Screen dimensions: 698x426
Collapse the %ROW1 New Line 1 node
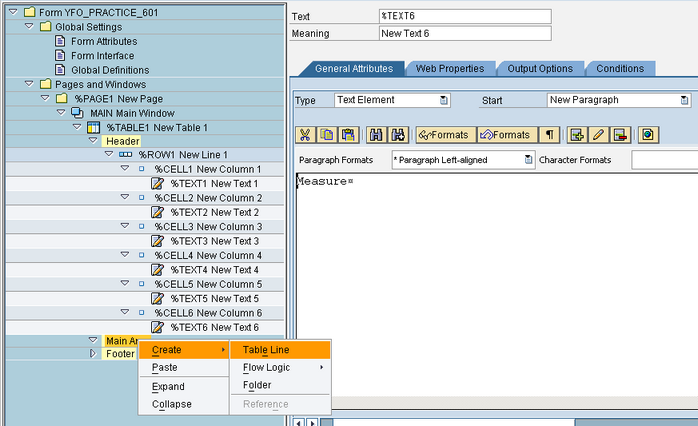coord(109,154)
